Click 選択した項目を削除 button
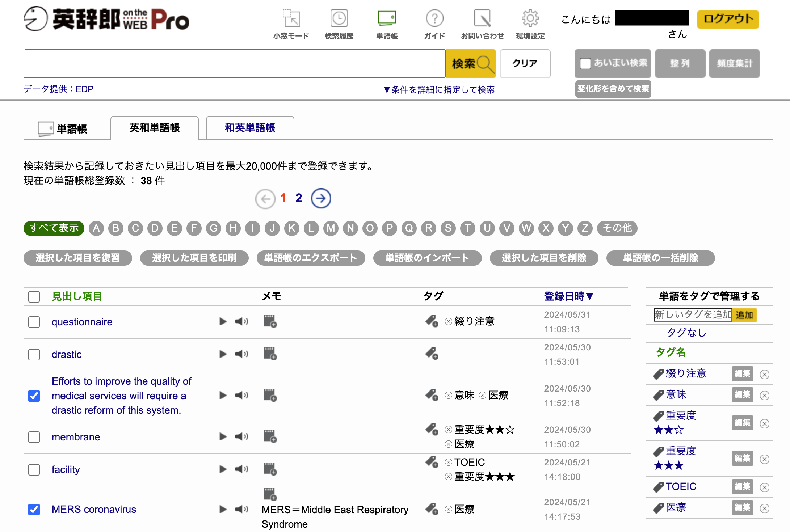 click(x=544, y=258)
